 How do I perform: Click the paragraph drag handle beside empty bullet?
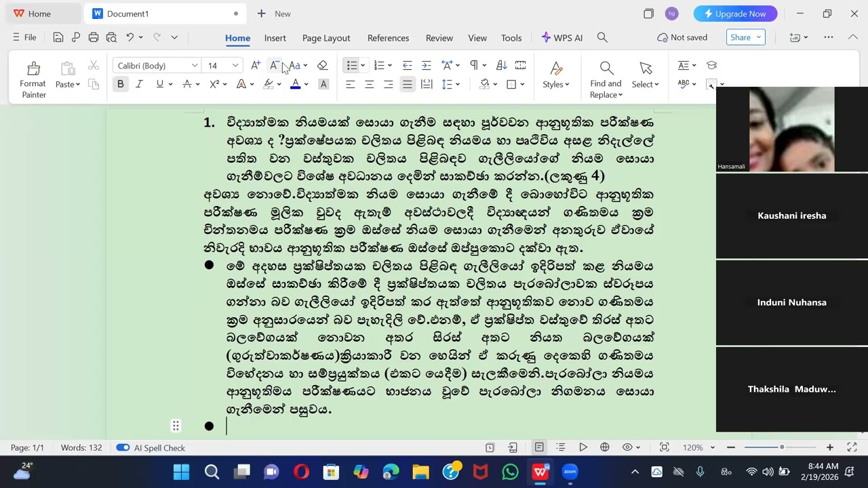click(176, 426)
